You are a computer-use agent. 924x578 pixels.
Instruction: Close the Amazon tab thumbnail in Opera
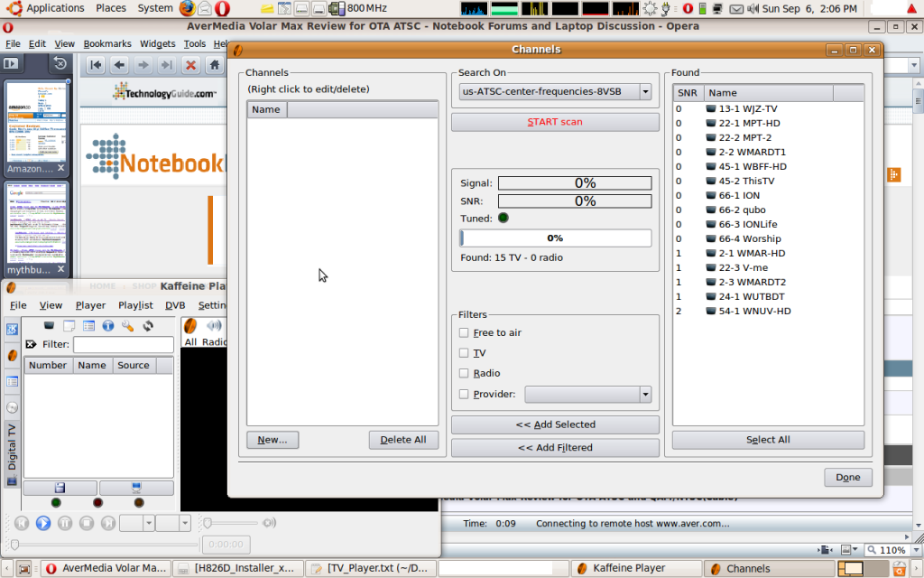pos(60,168)
